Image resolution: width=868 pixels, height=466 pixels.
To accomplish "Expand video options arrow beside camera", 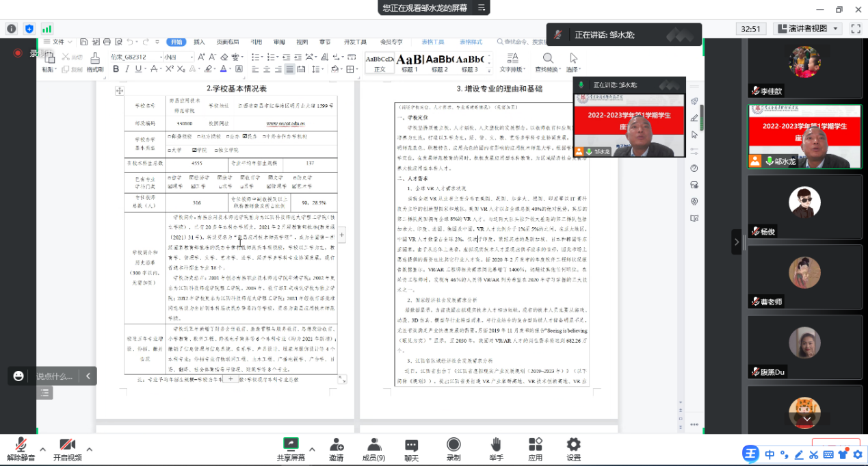I will pyautogui.click(x=89, y=450).
